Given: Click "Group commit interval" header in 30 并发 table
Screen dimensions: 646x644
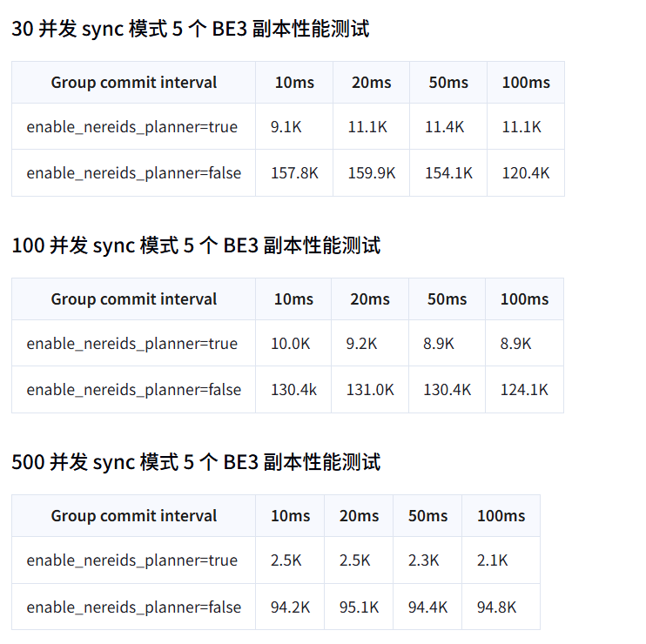Looking at the screenshot, I should point(134,83).
